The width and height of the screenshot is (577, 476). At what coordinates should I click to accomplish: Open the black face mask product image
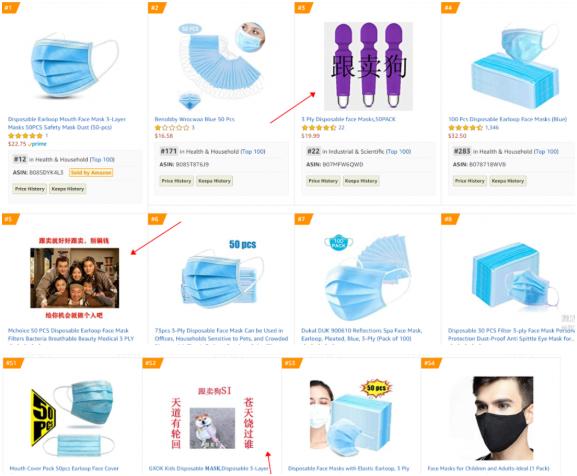[x=503, y=418]
